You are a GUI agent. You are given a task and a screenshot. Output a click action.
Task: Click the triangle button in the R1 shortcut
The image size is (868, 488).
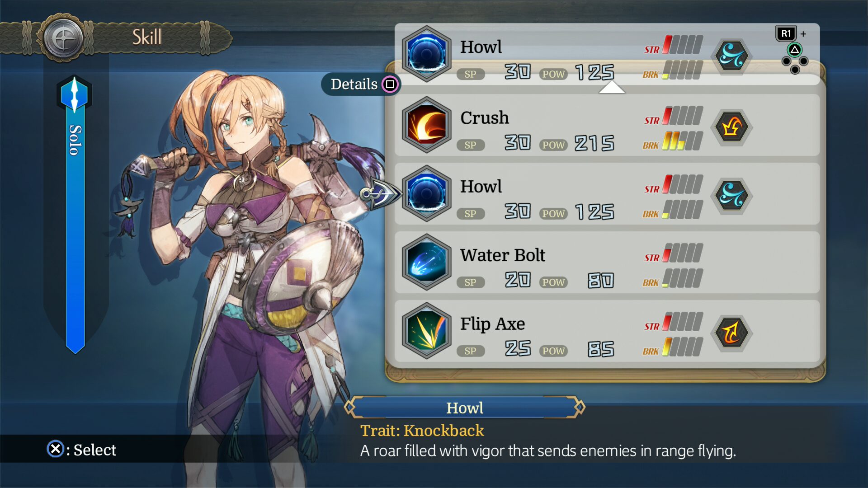pos(795,50)
